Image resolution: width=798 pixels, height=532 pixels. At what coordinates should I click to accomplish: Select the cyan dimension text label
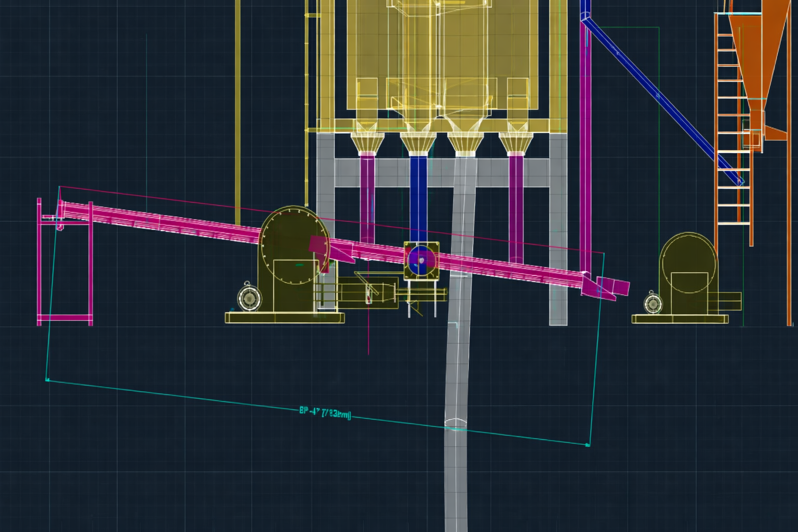click(x=325, y=413)
